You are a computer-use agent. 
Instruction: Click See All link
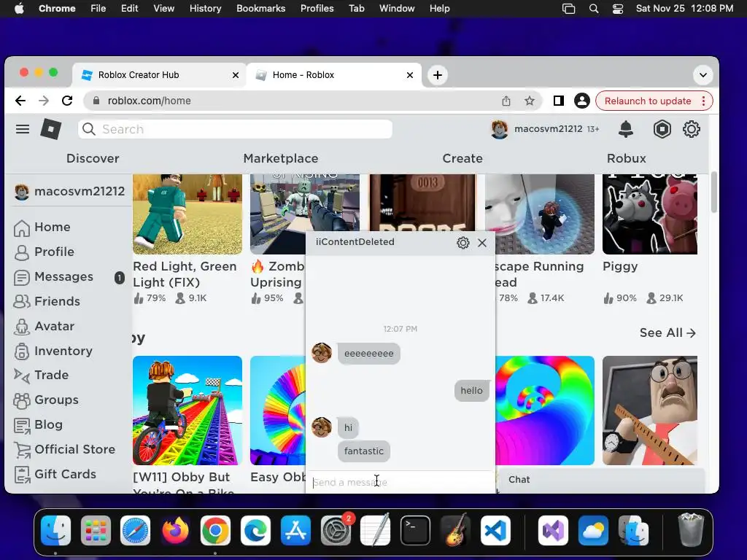point(667,332)
